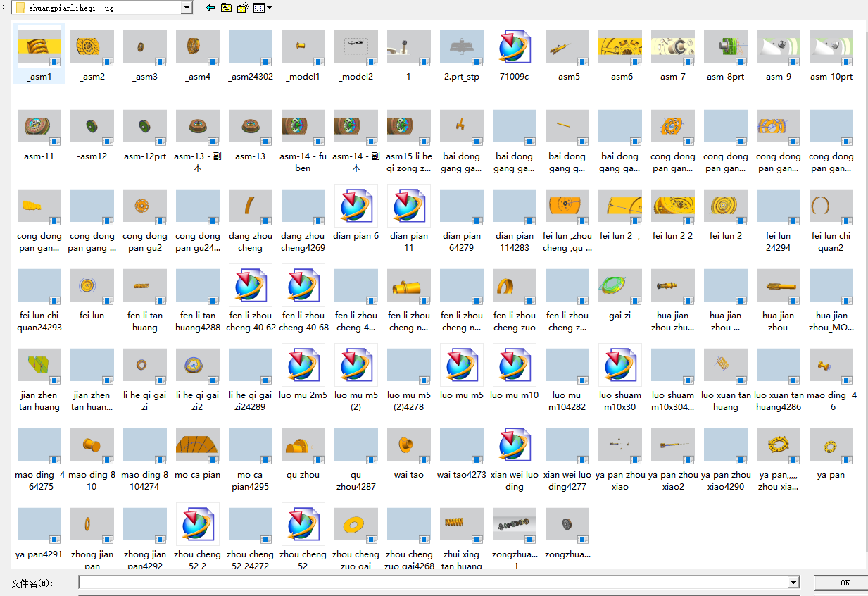Select the luo mu 2m5 file
This screenshot has height=596, width=868.
303,373
